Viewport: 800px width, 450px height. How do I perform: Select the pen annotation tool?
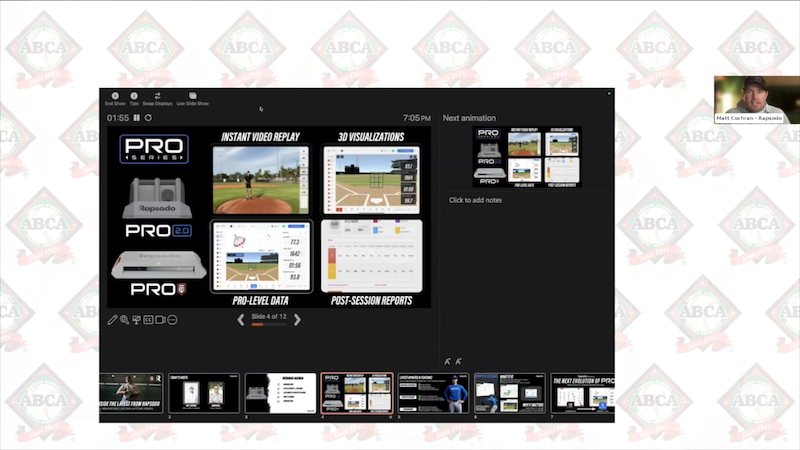coord(112,320)
